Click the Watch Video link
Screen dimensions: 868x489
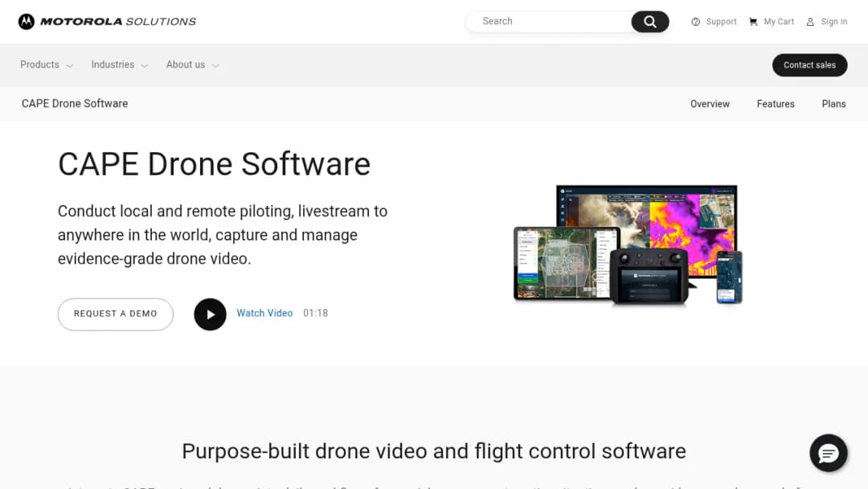(x=264, y=313)
